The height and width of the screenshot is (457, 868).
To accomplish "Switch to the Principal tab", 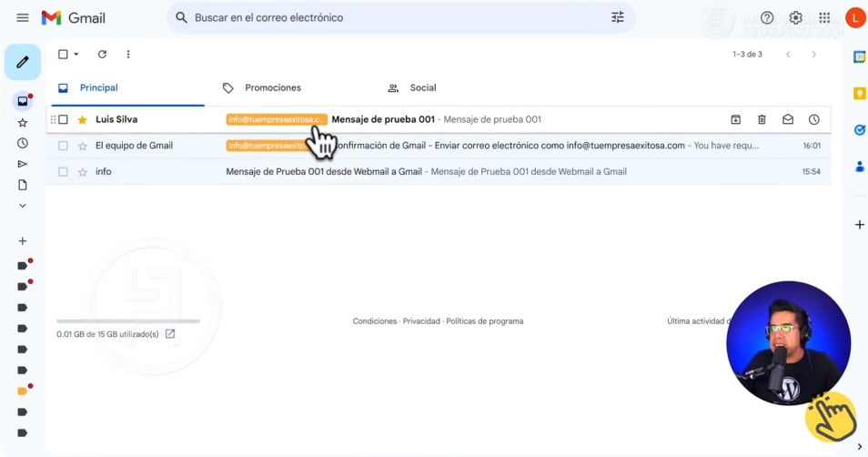I will click(x=128, y=87).
